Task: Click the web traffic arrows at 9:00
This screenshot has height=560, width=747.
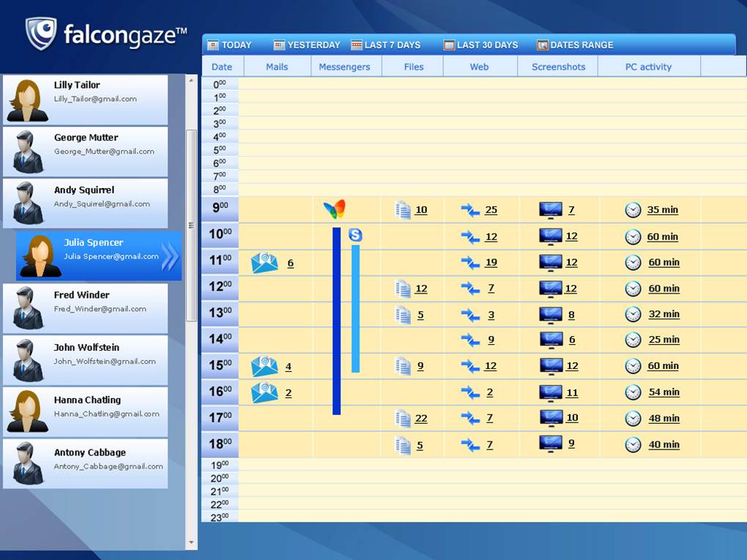Action: [470, 210]
